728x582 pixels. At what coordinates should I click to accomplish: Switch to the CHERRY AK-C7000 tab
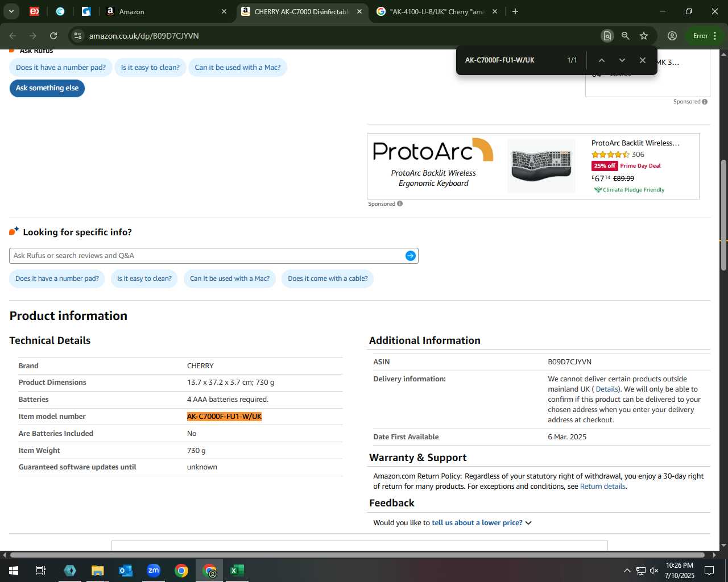[x=301, y=11]
